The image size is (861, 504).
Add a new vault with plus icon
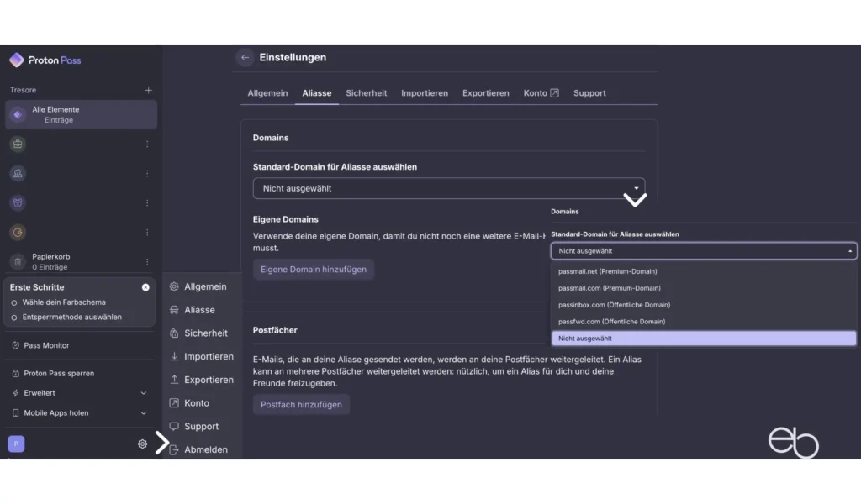click(x=148, y=90)
